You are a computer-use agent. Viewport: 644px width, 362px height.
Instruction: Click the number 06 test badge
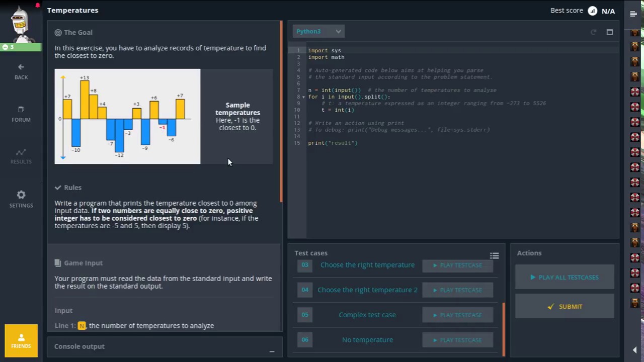click(x=305, y=340)
